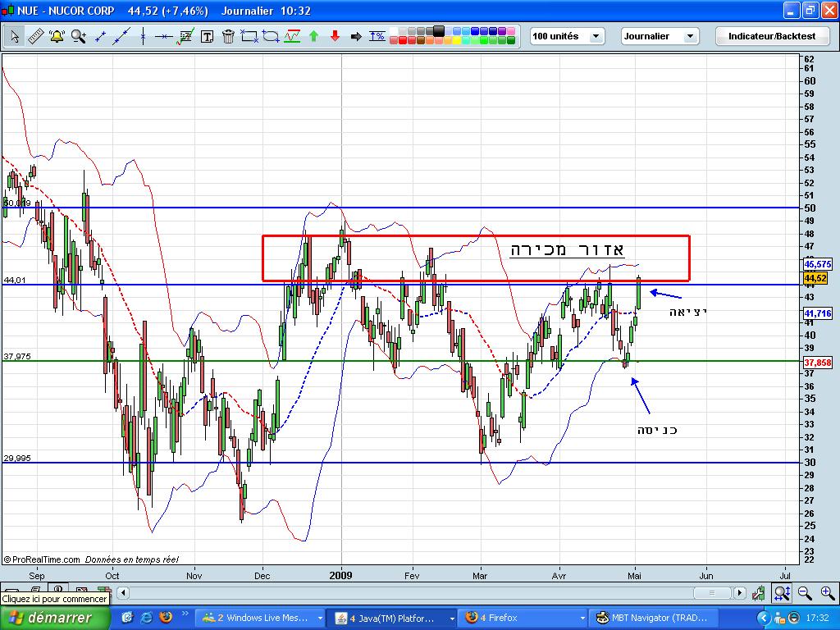Screen dimensions: 840x630
Task: Open the Journalier timeframe dropdown
Action: [660, 36]
